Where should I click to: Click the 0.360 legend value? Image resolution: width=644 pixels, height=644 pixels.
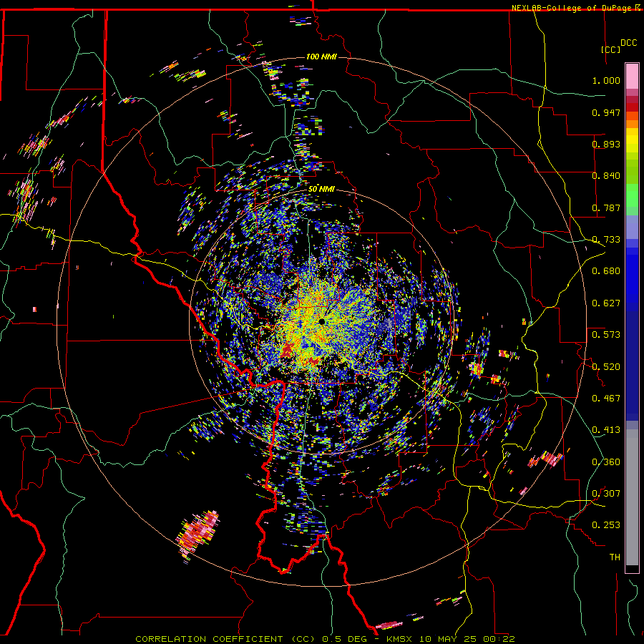[x=606, y=462]
